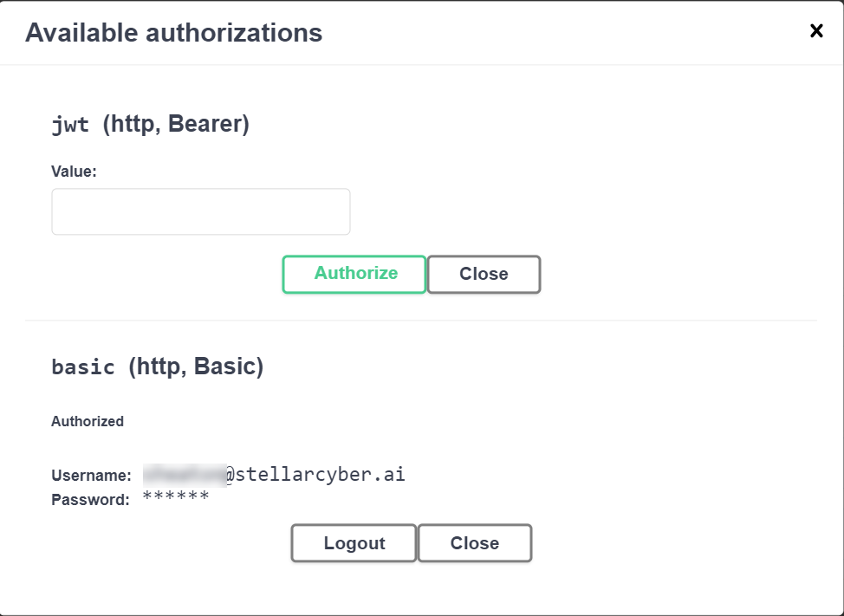Image resolution: width=844 pixels, height=616 pixels.
Task: Click the Available authorizations dialog title
Action: [x=174, y=33]
